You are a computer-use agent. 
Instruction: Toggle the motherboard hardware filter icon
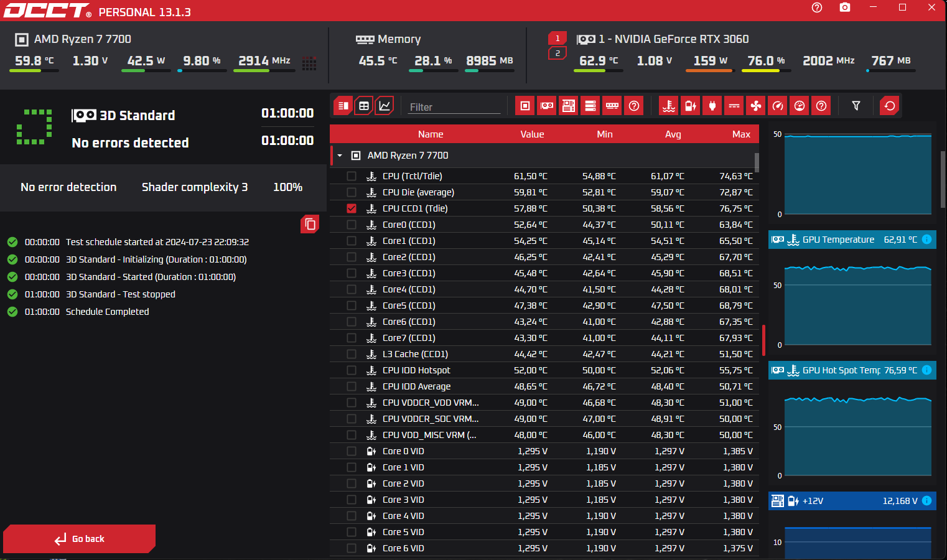[569, 106]
